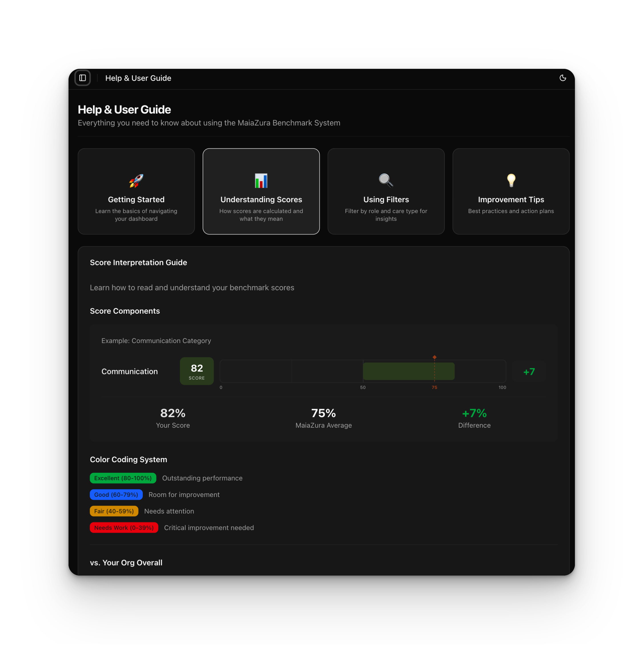This screenshot has height=645, width=644.
Task: Click the 82 score badge
Action: coord(196,371)
